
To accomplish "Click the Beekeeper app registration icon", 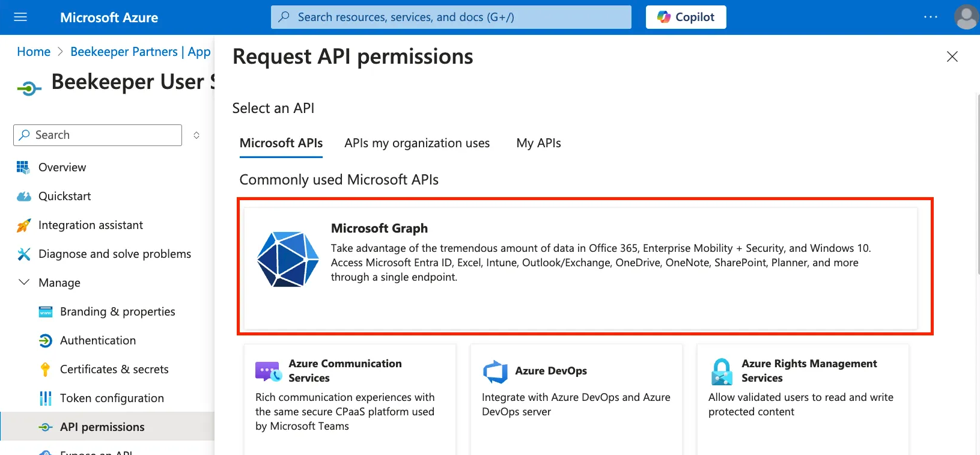I will tap(29, 90).
